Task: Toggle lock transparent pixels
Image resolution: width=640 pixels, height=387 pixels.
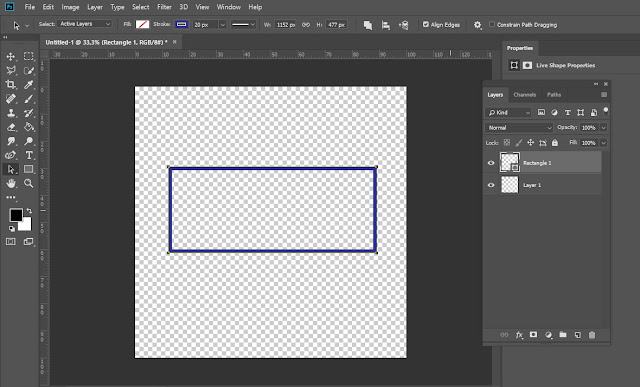Action: 507,142
